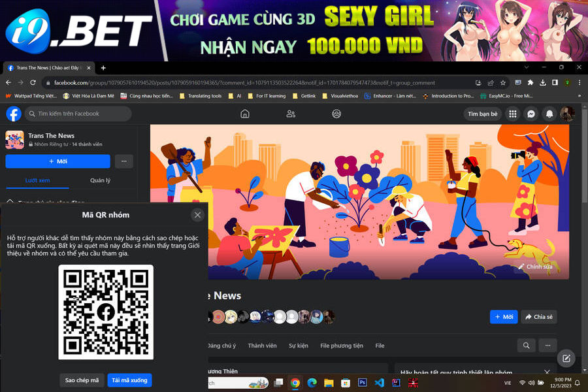The width and height of the screenshot is (588, 392).
Task: Open the group more options next to search
Action: click(x=547, y=346)
